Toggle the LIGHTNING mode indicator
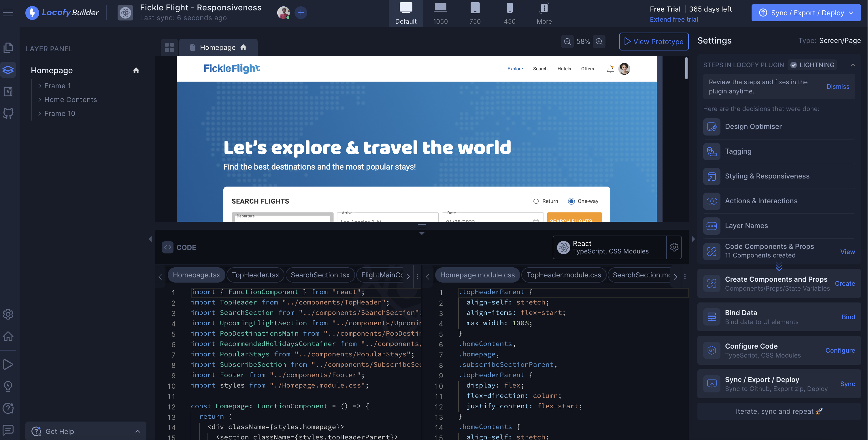Screen dimensions: 868x440 click(812, 65)
